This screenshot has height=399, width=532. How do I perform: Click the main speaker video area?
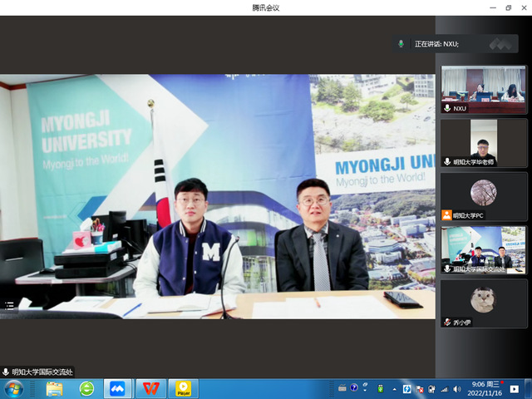pyautogui.click(x=218, y=196)
